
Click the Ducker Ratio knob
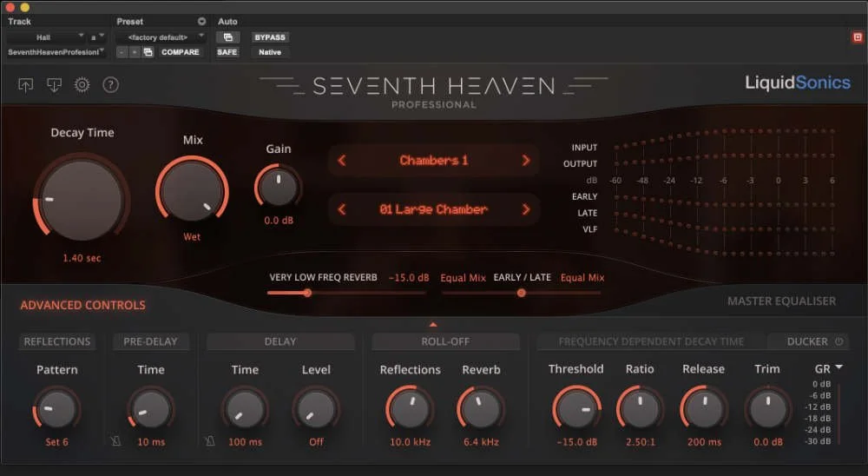click(x=640, y=409)
